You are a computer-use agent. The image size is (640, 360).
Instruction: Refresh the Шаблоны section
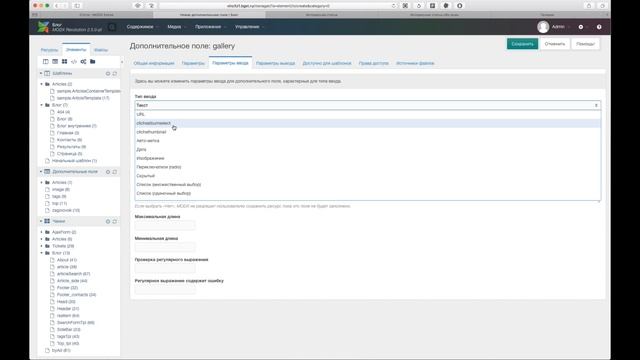[115, 73]
